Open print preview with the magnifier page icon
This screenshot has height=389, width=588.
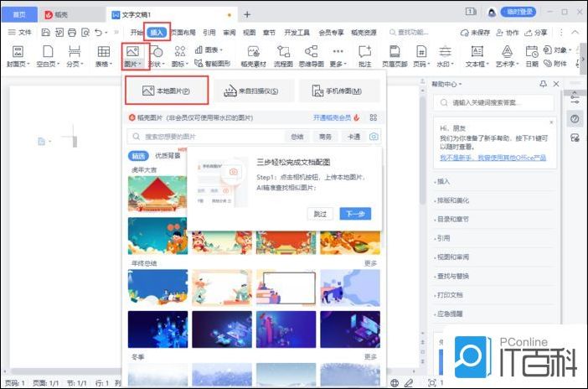pyautogui.click(x=85, y=33)
